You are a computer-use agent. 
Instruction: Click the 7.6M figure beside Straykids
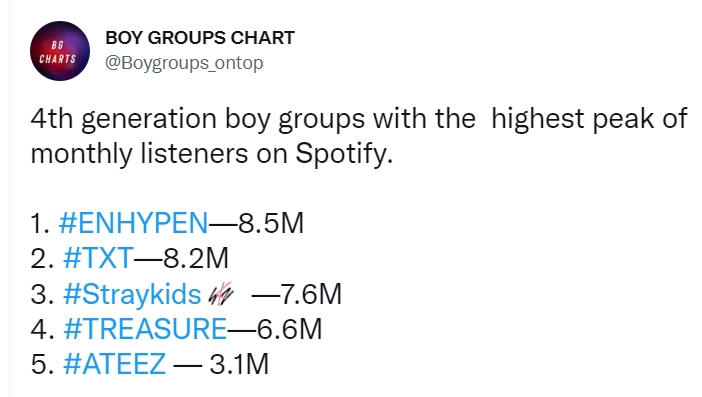pyautogui.click(x=311, y=294)
